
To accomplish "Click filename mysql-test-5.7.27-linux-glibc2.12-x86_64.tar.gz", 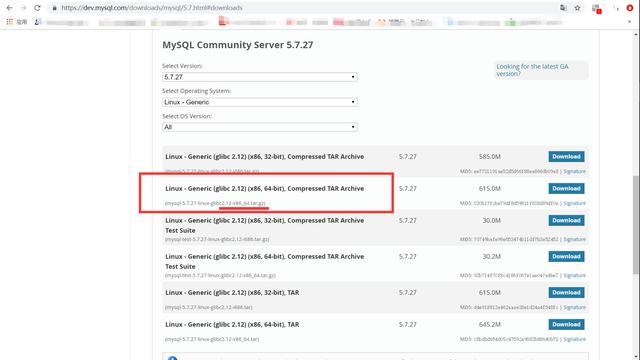I will [x=220, y=276].
